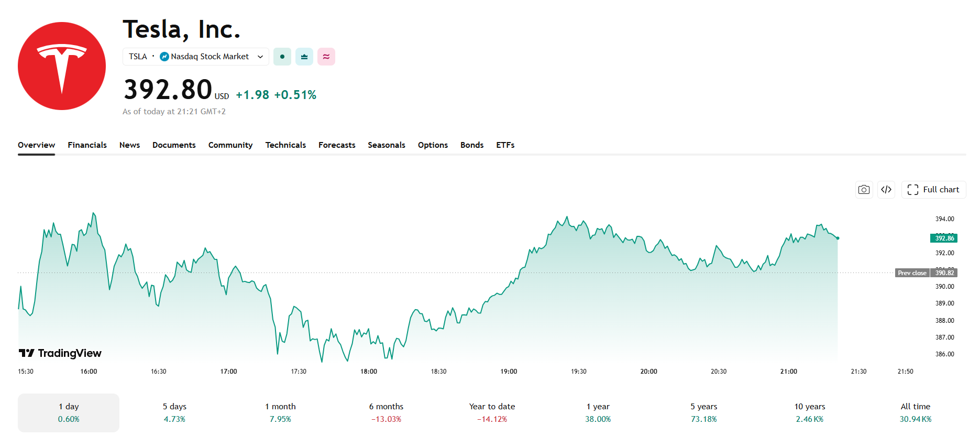Switch to the 5 years range
This screenshot has height=436, width=980.
click(x=704, y=413)
